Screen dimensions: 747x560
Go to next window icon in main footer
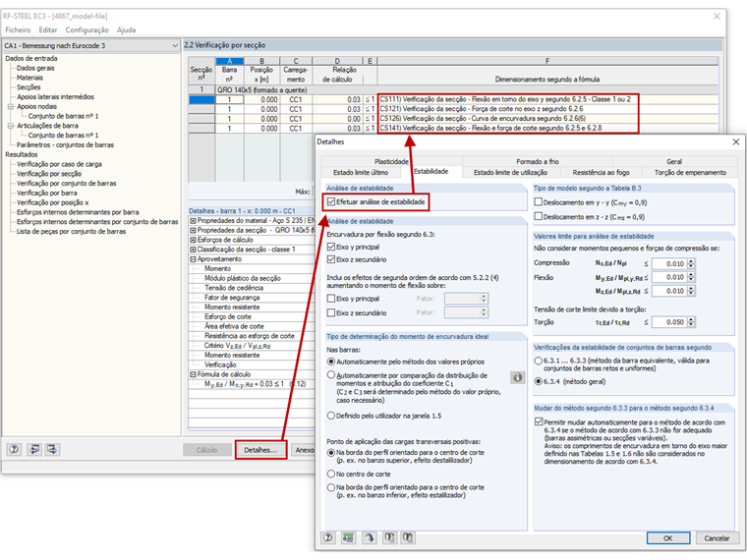[52, 449]
